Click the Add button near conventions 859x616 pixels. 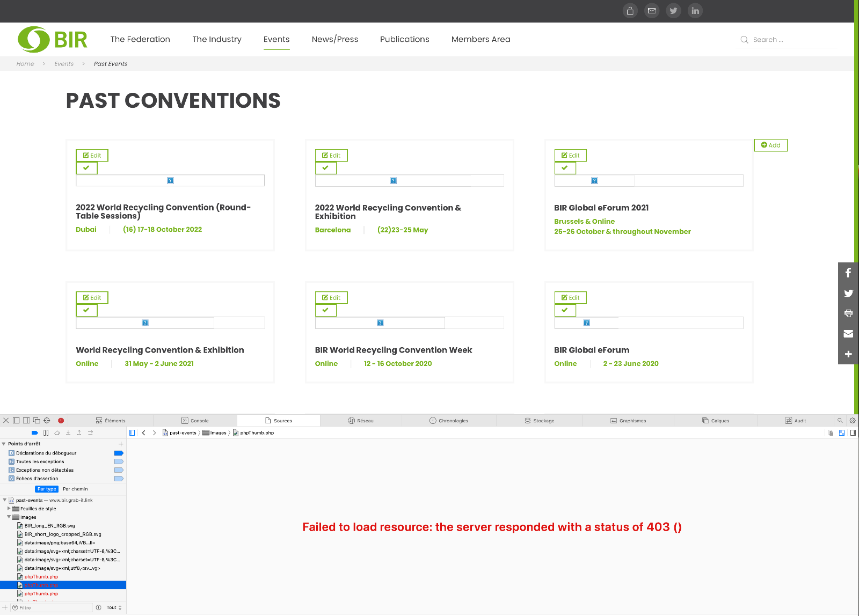coord(770,145)
